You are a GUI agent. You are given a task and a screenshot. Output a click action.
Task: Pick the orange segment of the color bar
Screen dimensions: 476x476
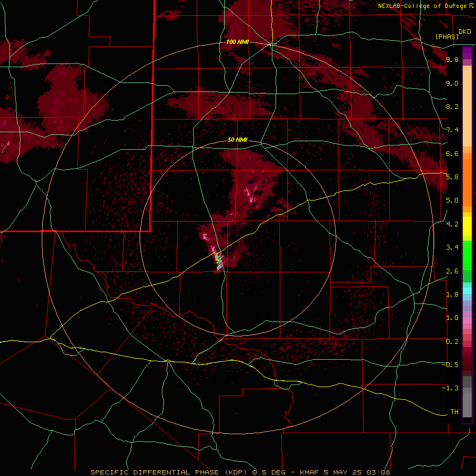467,182
